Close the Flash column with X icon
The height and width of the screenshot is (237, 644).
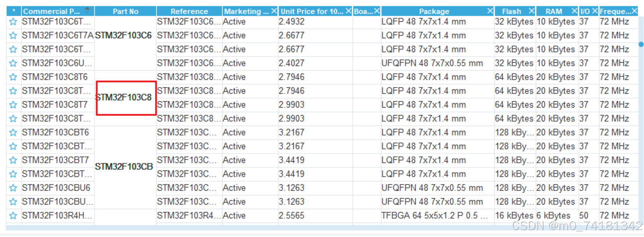(x=532, y=11)
